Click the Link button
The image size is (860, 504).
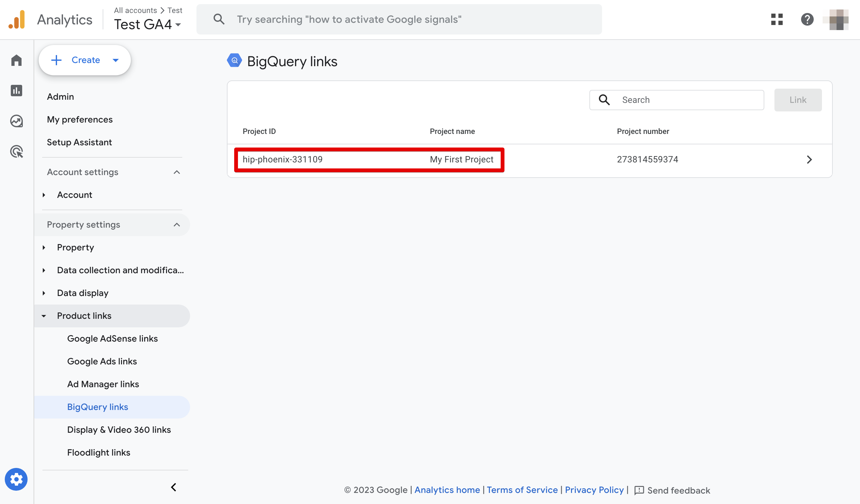pyautogui.click(x=798, y=100)
